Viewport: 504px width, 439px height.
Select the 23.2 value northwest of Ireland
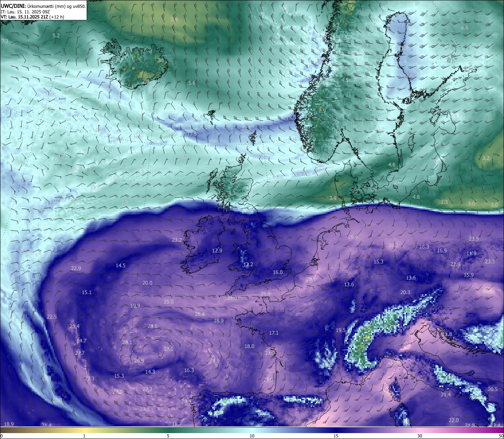(x=177, y=240)
